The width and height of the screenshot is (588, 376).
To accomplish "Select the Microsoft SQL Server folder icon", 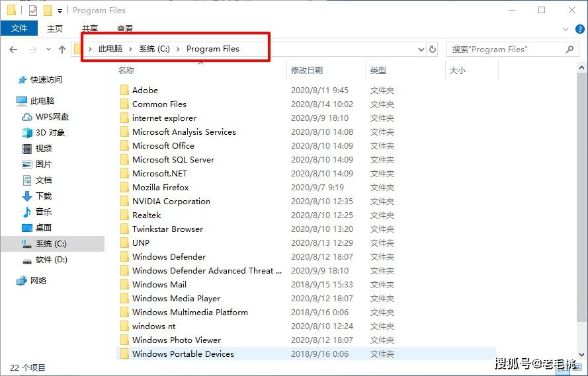I will [125, 159].
